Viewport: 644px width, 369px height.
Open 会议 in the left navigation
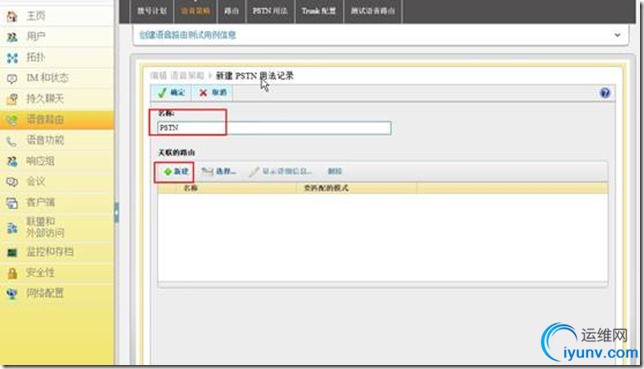57,182
